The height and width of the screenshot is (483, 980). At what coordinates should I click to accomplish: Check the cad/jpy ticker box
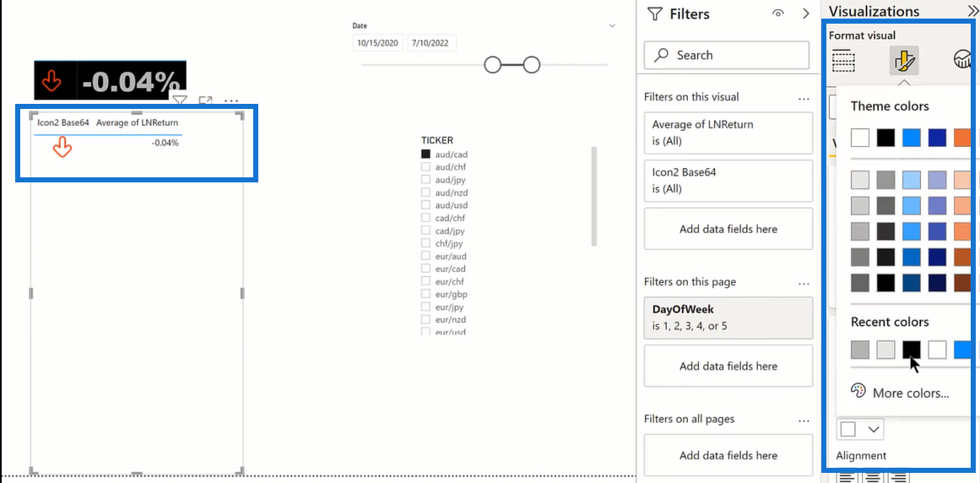425,231
